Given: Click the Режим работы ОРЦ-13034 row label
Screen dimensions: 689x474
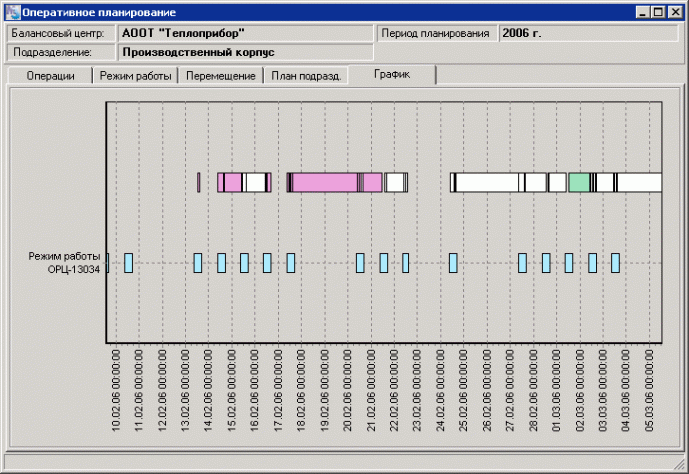Looking at the screenshot, I should 64,263.
